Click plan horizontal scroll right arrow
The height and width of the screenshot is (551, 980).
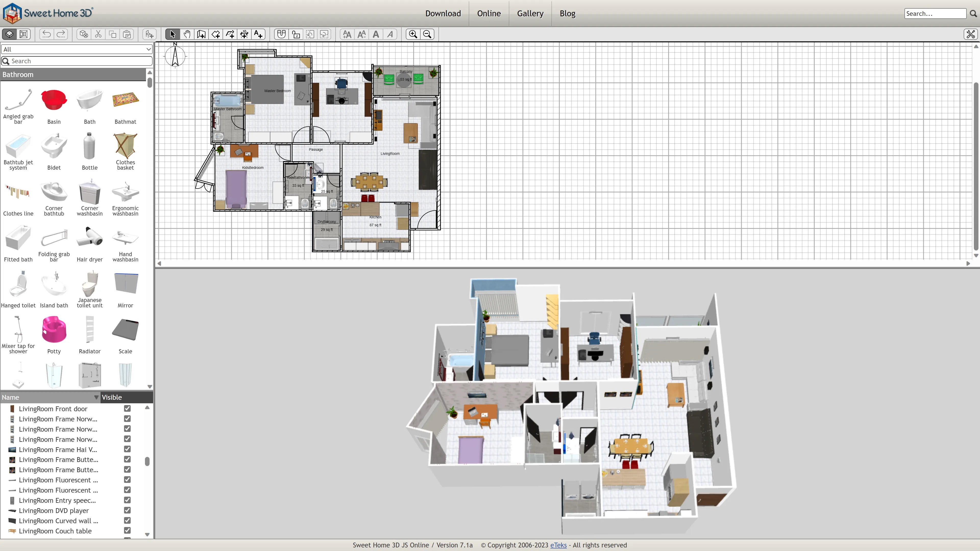click(x=968, y=264)
